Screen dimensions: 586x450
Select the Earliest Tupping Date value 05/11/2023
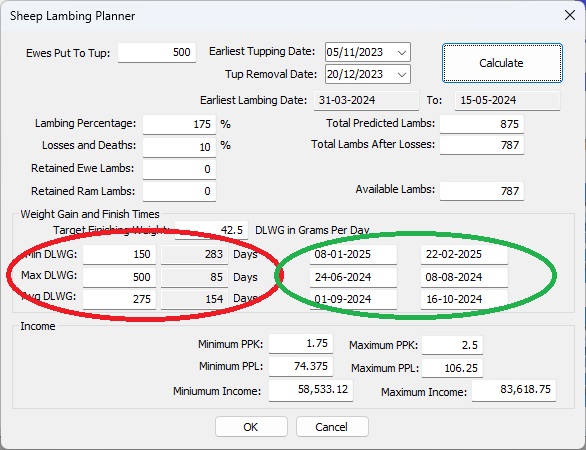(x=355, y=52)
